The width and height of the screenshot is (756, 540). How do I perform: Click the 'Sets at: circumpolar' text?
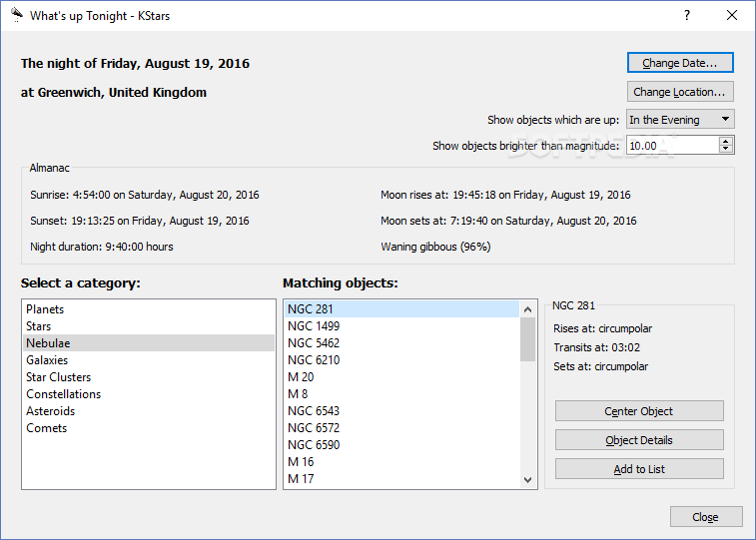click(x=601, y=366)
